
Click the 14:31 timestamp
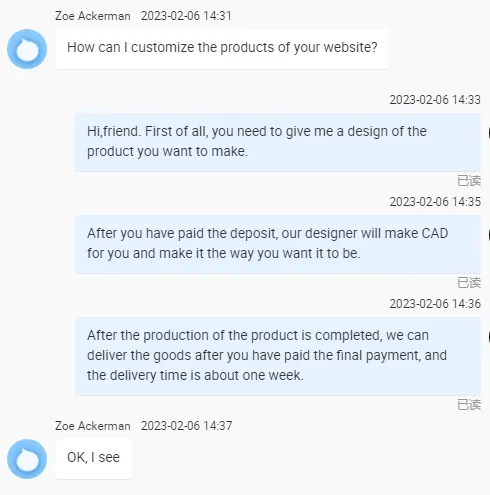[x=186, y=16]
